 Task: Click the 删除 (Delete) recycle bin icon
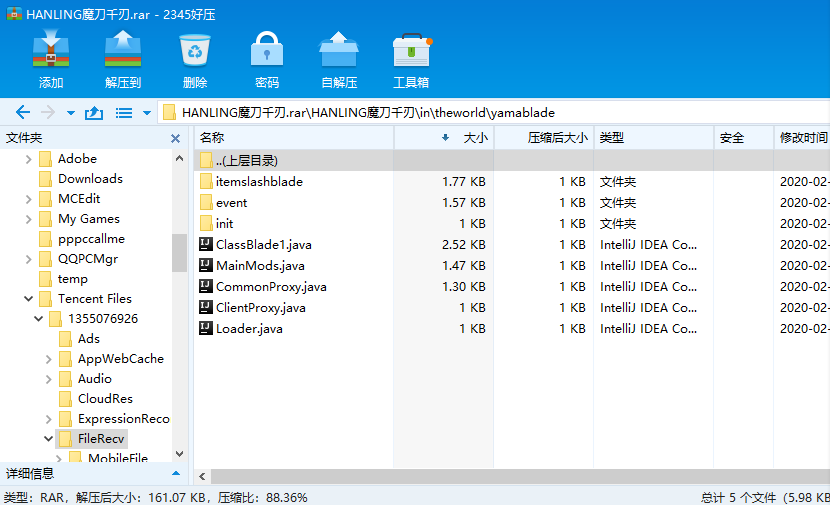pyautogui.click(x=195, y=49)
